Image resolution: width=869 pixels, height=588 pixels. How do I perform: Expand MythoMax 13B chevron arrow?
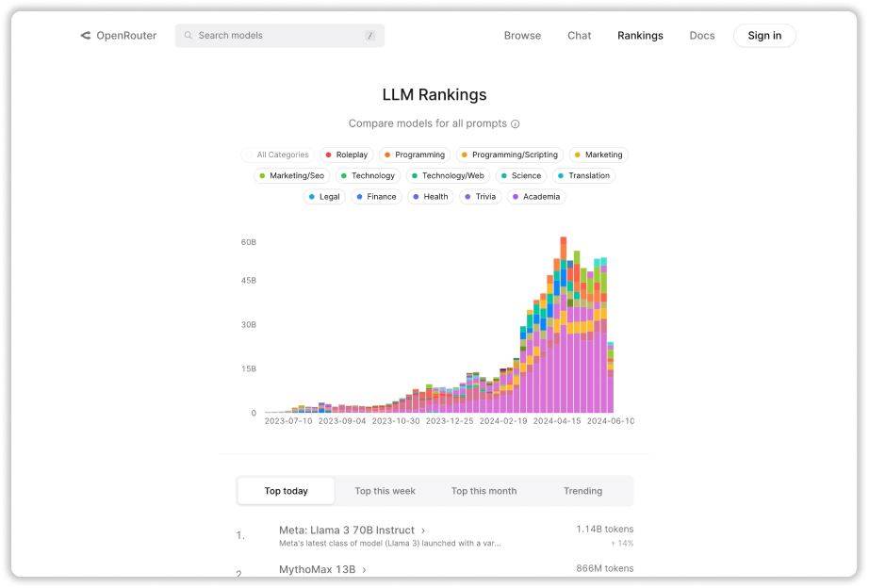coord(364,570)
